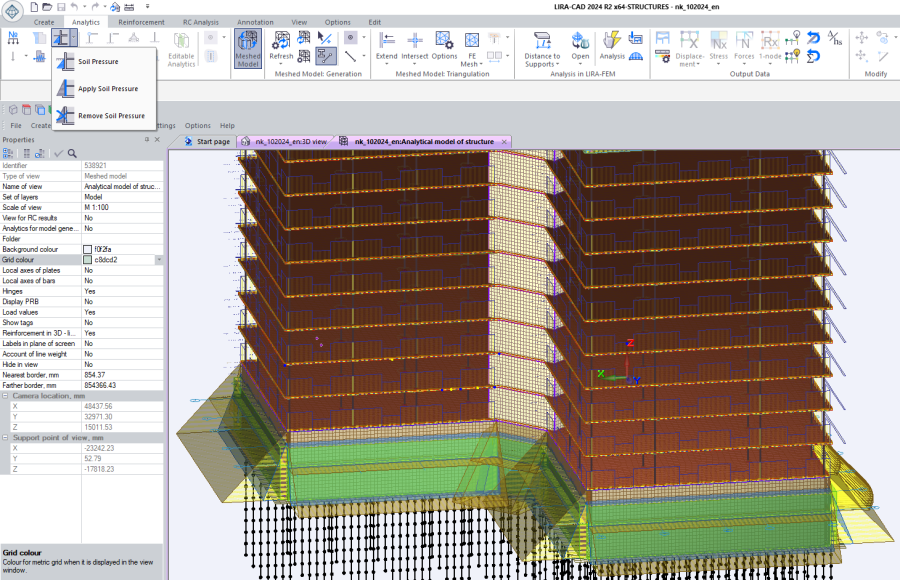Click the Background colour swatch
900x580 pixels.
[x=88, y=249]
